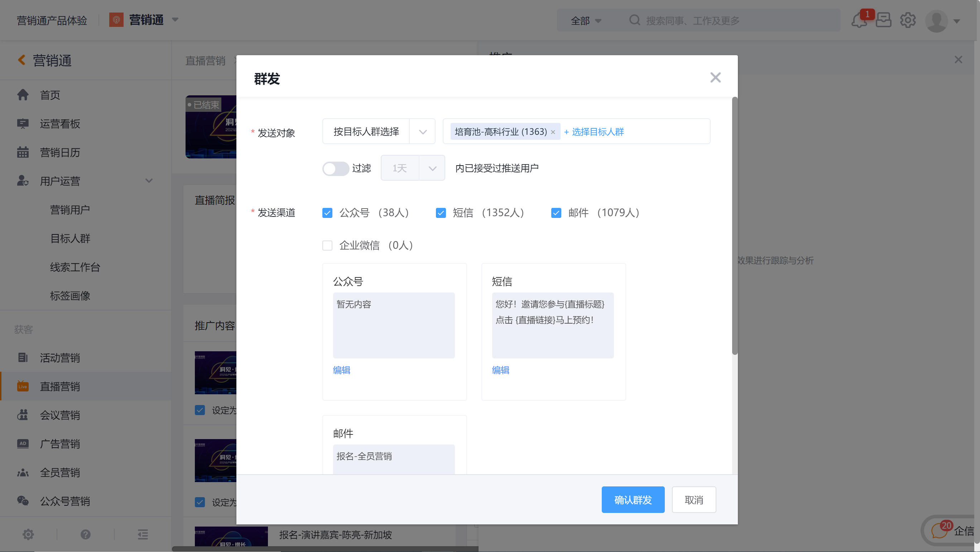Click the page horizontal scrollbar
This screenshot has width=980, height=552.
[325, 549]
